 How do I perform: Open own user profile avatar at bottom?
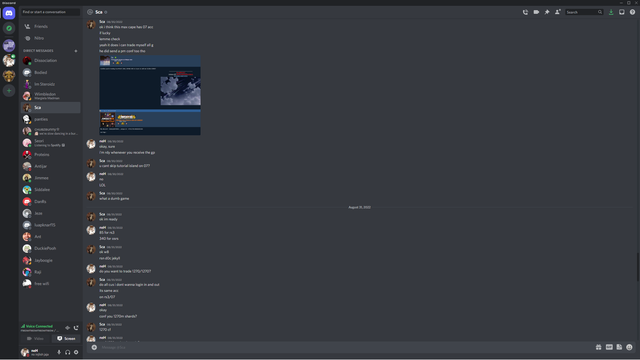click(x=25, y=352)
